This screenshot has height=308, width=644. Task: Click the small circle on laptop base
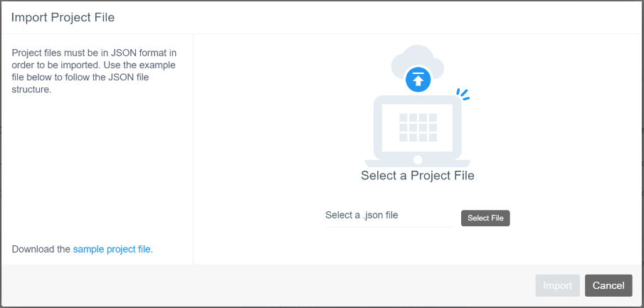tap(418, 160)
